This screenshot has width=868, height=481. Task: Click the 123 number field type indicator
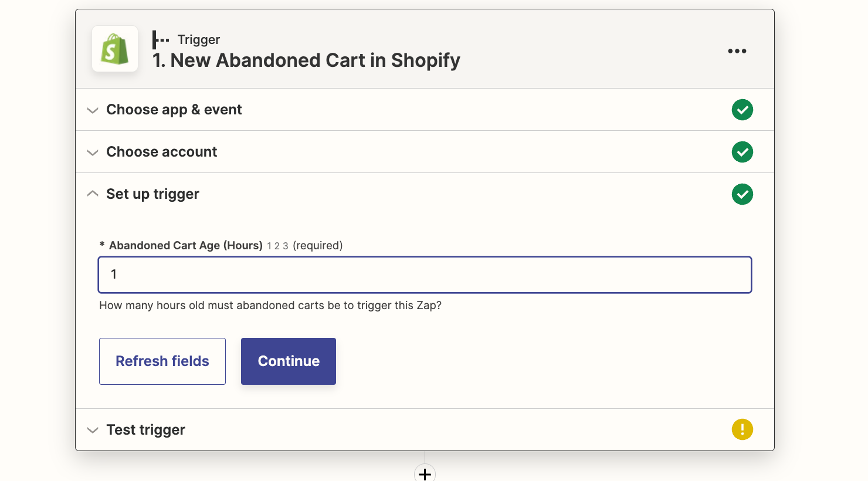coord(277,246)
